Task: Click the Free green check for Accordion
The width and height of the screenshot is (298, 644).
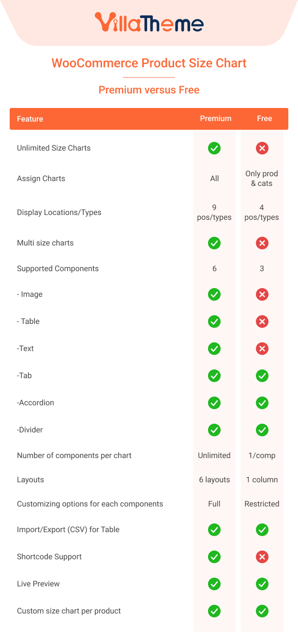Action: (262, 403)
